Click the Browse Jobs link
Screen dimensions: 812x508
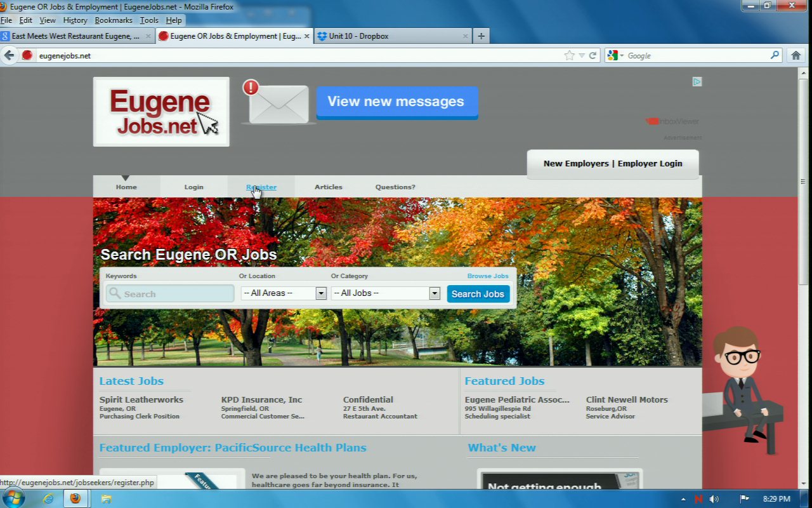click(488, 276)
